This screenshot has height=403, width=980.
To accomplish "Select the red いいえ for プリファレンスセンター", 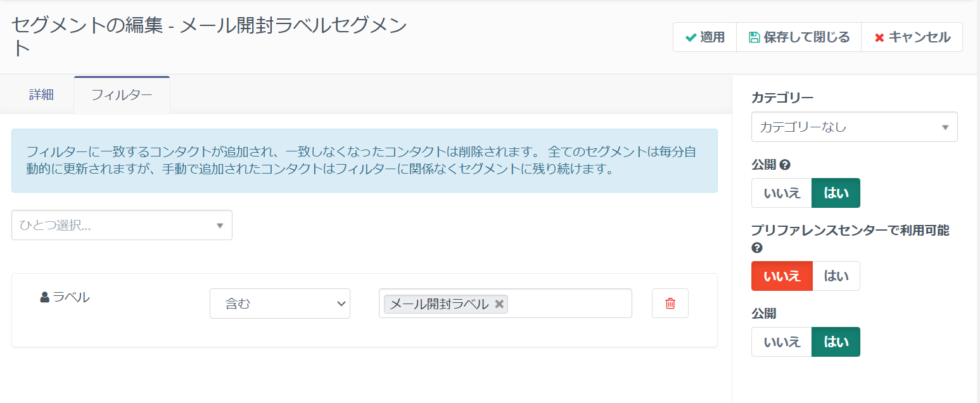I will 782,276.
